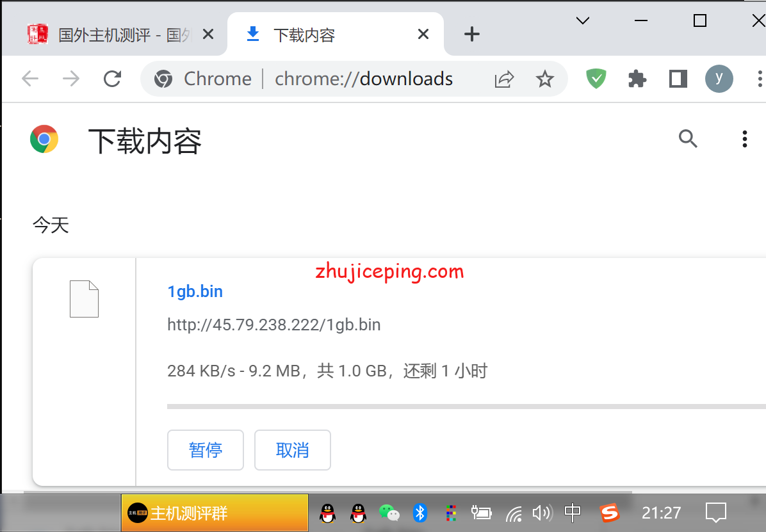The width and height of the screenshot is (766, 532).
Task: Expand the tab search chevron
Action: [x=583, y=20]
